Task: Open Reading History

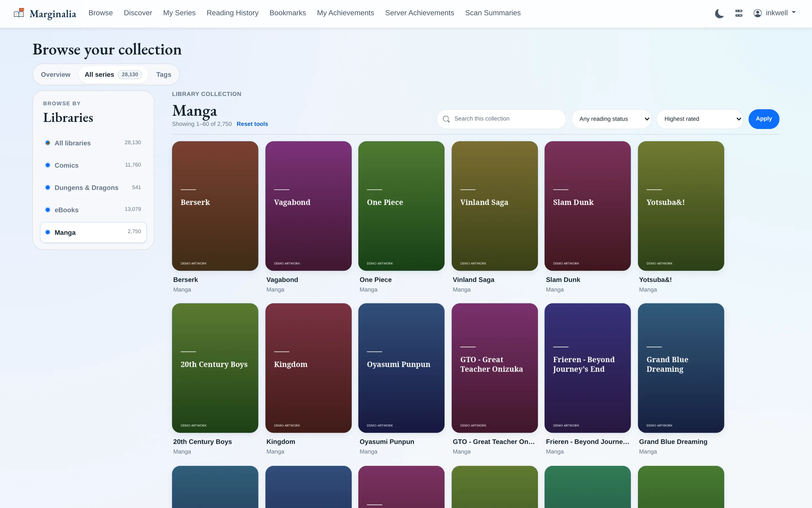Action: click(233, 13)
